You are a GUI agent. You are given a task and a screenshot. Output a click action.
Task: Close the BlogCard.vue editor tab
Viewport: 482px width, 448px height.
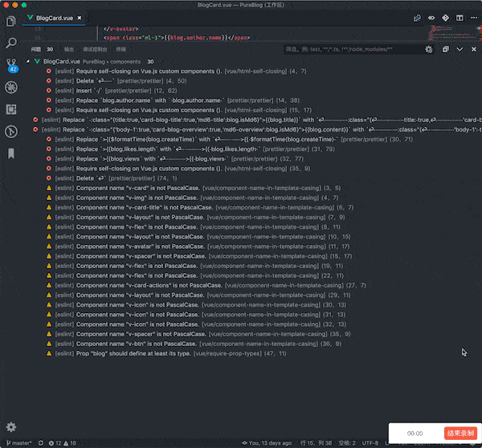click(x=80, y=18)
